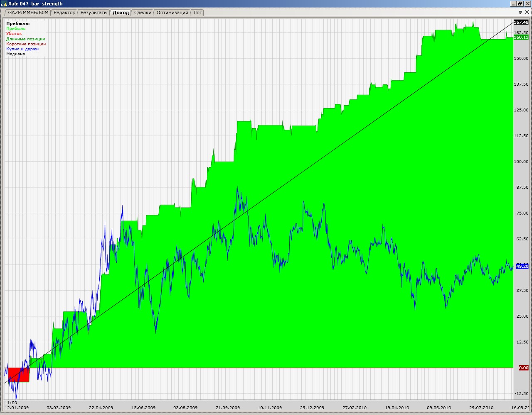Image resolution: width=532 pixels, height=415 pixels.
Task: Click the Прибыль legend entry
Action: [x=16, y=29]
